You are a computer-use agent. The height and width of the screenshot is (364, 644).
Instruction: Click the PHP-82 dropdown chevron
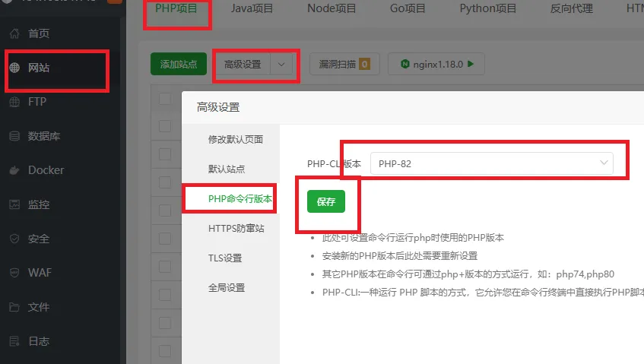pyautogui.click(x=604, y=163)
